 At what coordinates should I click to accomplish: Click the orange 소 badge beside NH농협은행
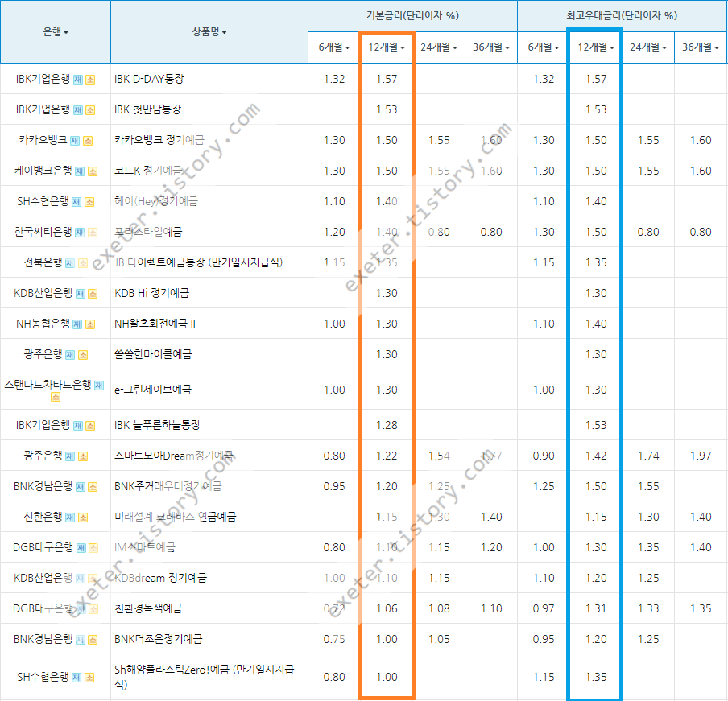[x=90, y=325]
